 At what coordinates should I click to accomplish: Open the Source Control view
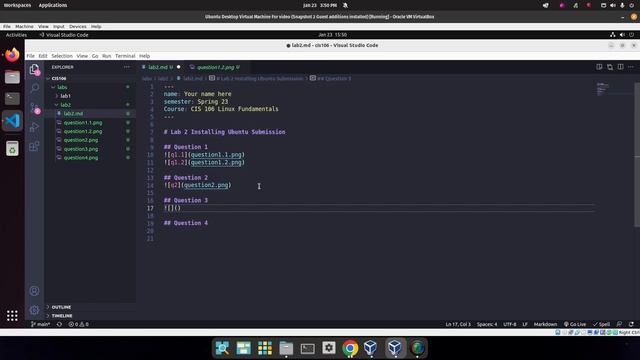pos(35,108)
